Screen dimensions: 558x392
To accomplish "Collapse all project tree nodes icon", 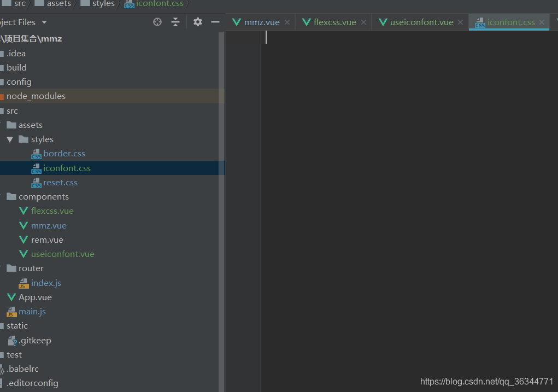I will [175, 22].
